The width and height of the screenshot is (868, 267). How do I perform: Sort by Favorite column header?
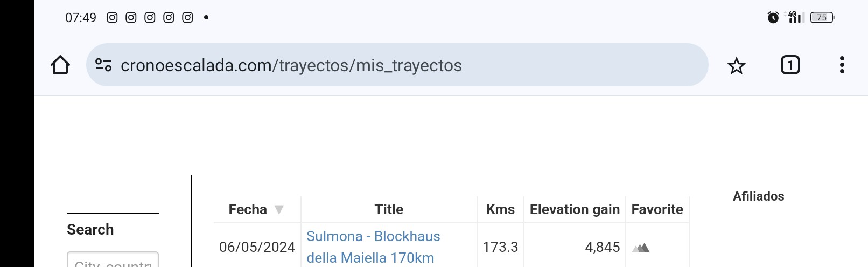(657, 209)
